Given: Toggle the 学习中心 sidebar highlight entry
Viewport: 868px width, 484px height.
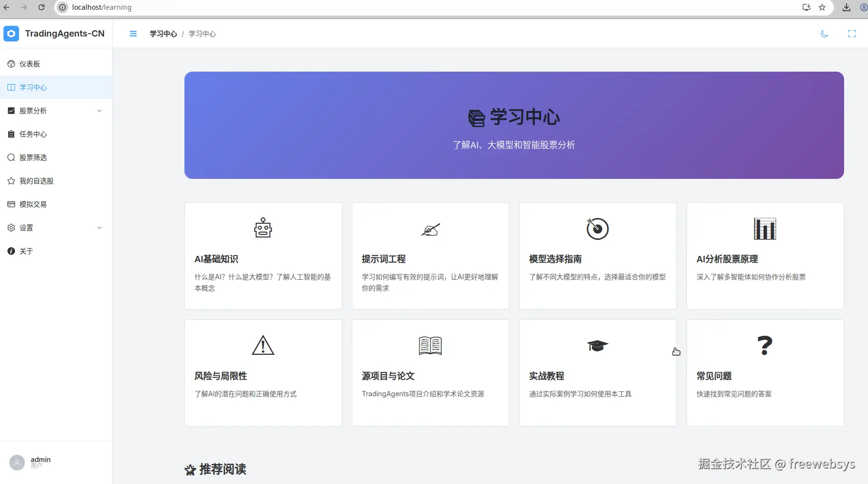Looking at the screenshot, I should coord(33,87).
